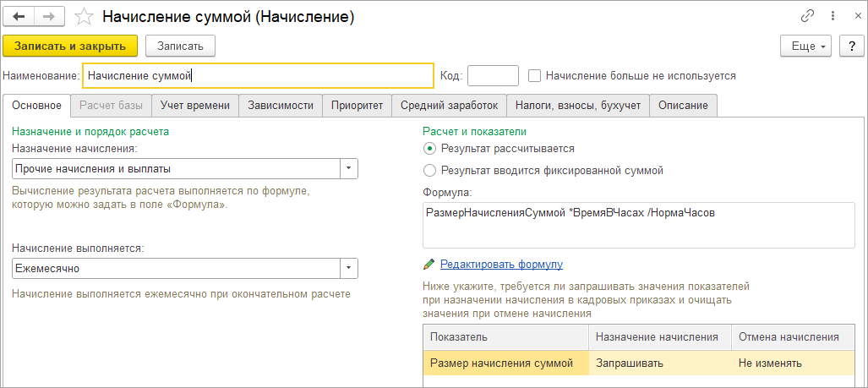Follow the 'Редактировать формулу' link
This screenshot has width=868, height=388.
(x=501, y=264)
